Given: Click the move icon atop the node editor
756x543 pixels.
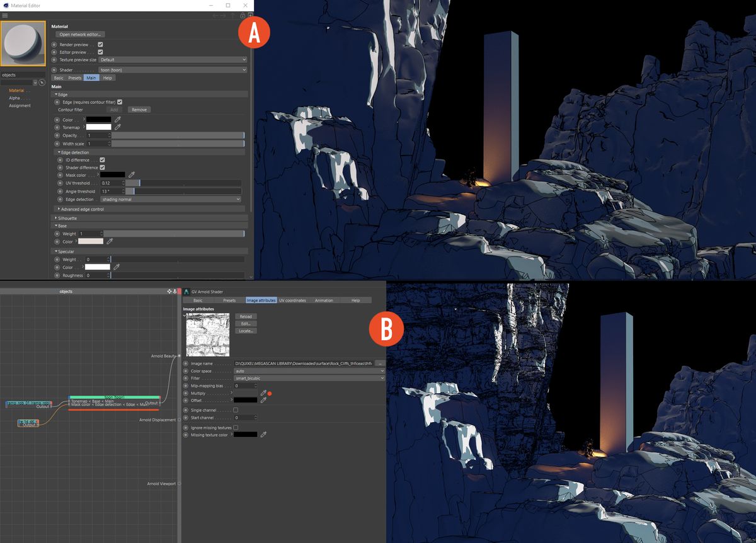Looking at the screenshot, I should click(169, 292).
